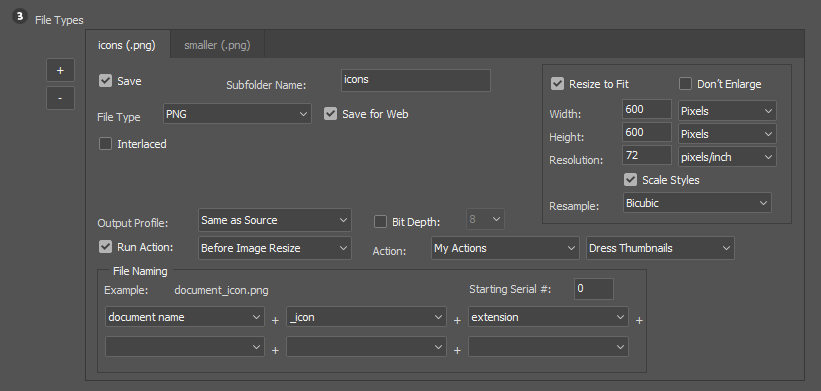
Task: Toggle the Scale Styles checkbox
Action: point(631,180)
